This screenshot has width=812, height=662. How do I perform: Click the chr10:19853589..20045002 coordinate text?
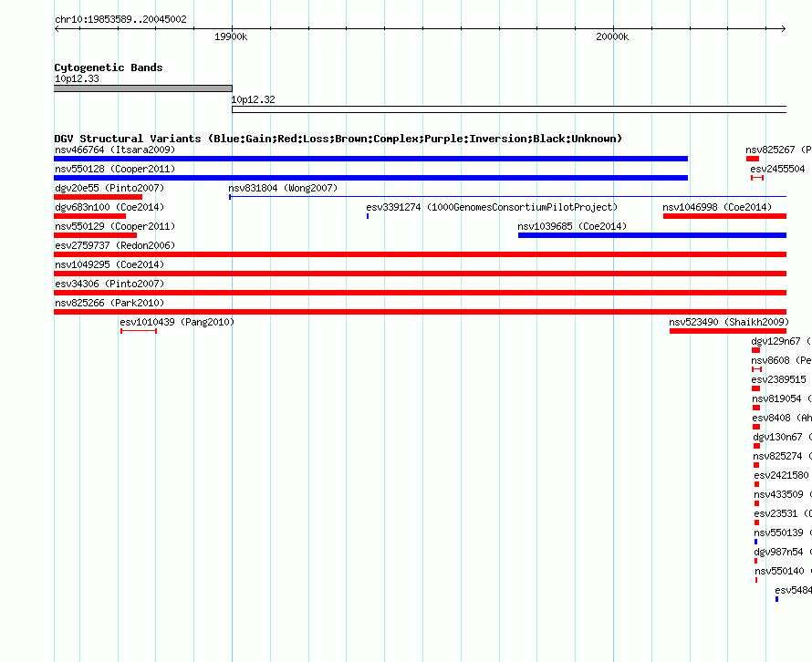click(x=120, y=20)
